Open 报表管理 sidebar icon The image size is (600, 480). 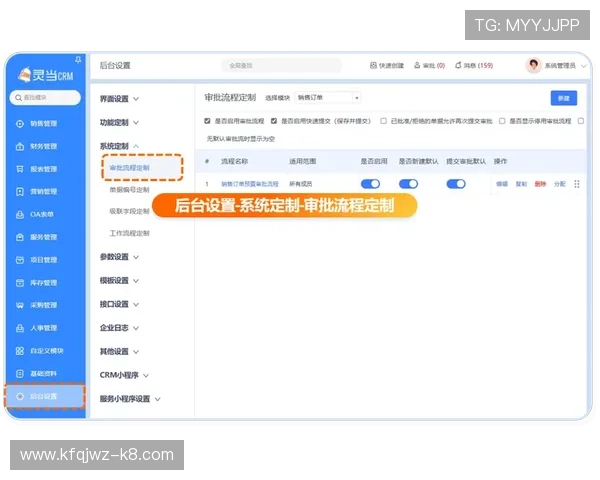pyautogui.click(x=20, y=169)
